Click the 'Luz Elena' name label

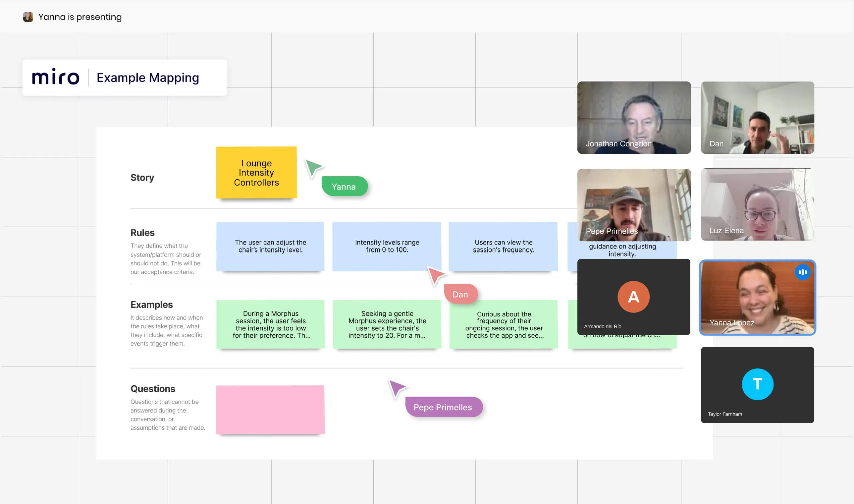coord(726,230)
